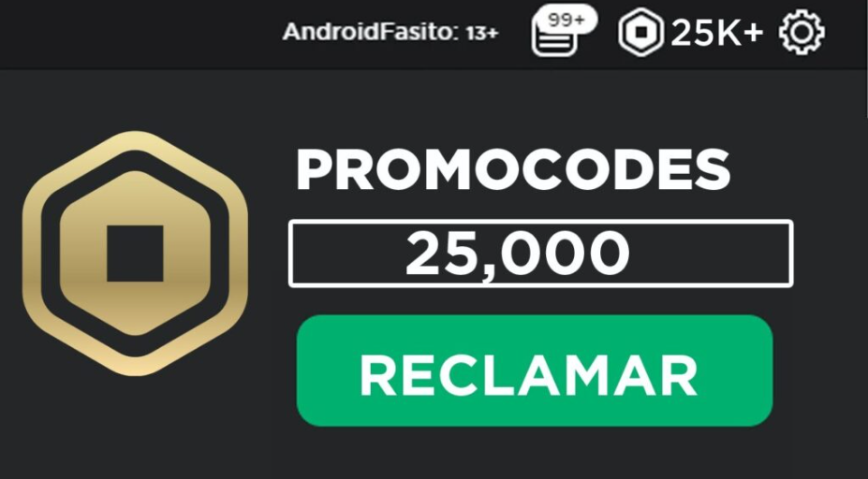Screen dimensions: 868x479
Task: Click the dark square inside gold Robux coin
Action: tap(135, 254)
